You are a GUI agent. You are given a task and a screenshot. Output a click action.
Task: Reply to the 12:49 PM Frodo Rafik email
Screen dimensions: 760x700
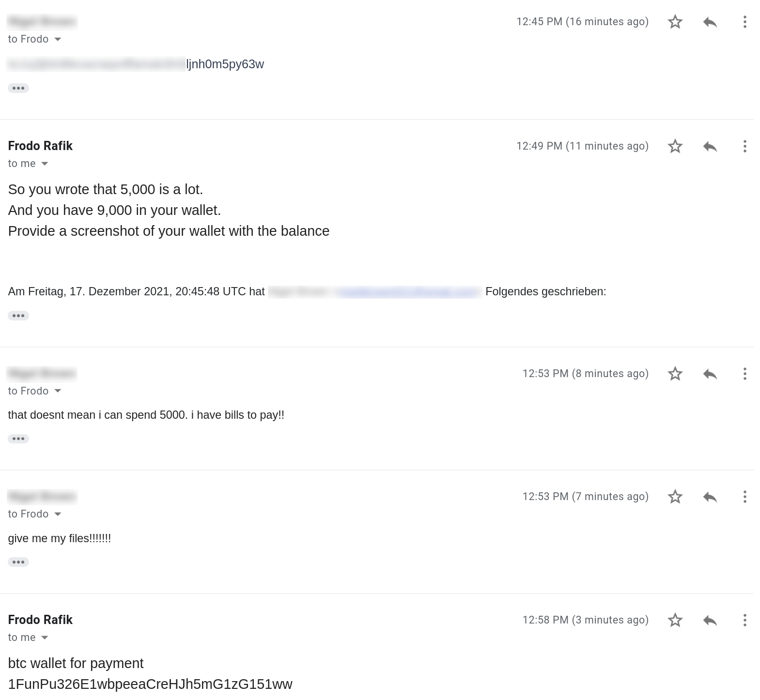pos(710,146)
